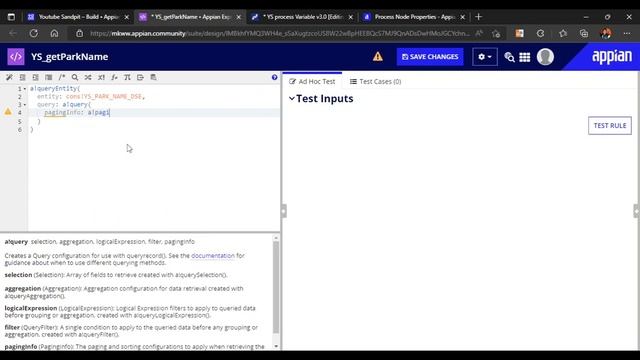Click the pi constant toolbar icon
Image resolution: width=640 pixels, height=360 pixels.
click(127, 77)
